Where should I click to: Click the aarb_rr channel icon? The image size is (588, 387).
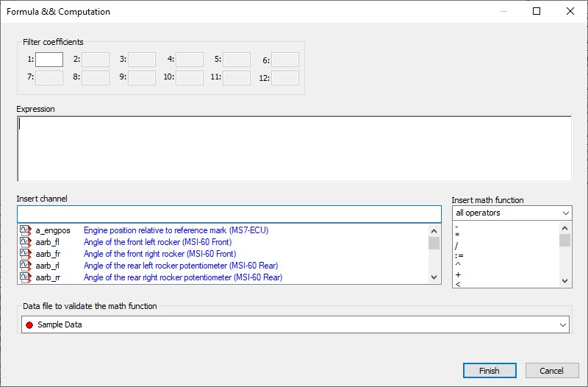pyautogui.click(x=26, y=277)
